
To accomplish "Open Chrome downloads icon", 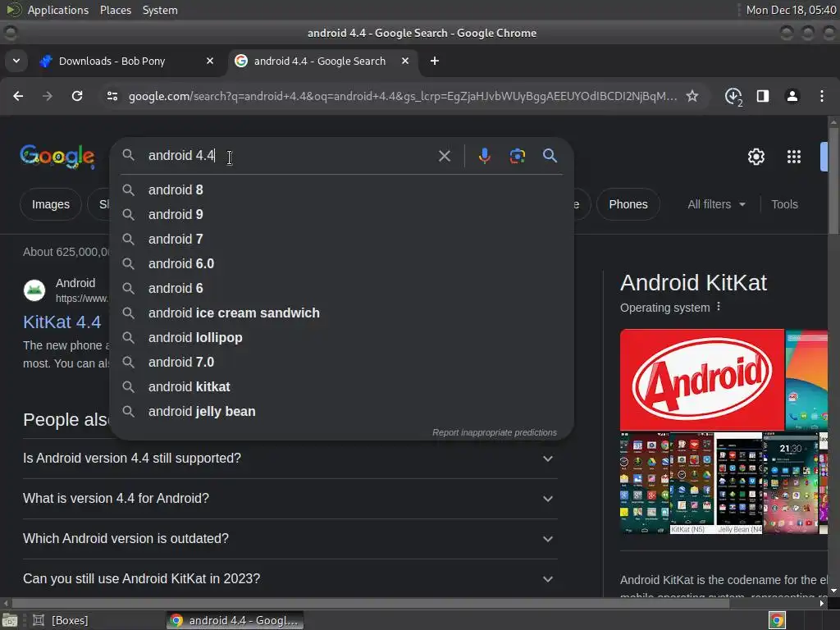I will pyautogui.click(x=733, y=97).
